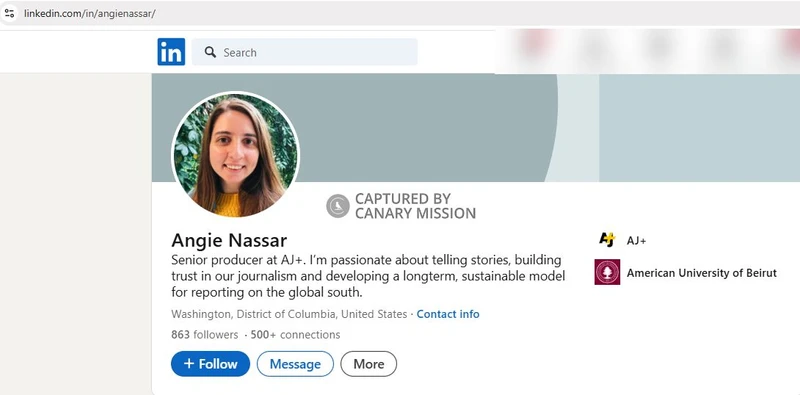Click the Washington, District of Columbia location text
Image resolution: width=800 pixels, height=395 pixels.
click(289, 314)
